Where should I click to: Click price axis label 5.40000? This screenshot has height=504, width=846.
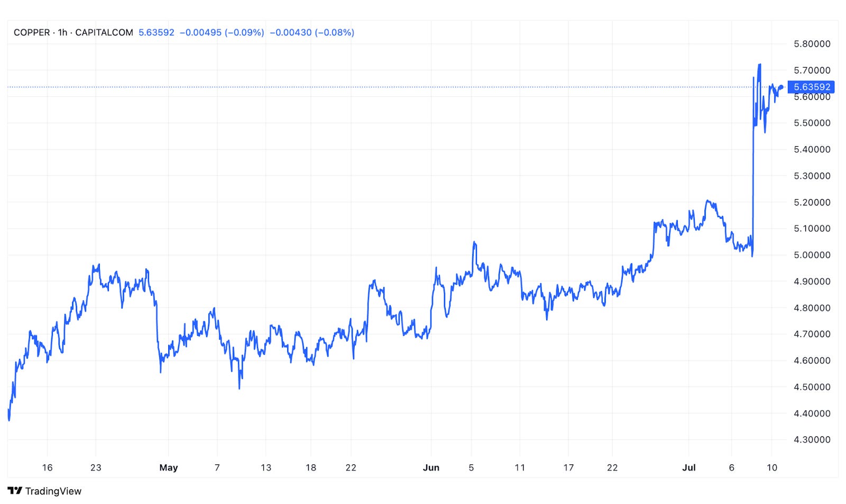click(x=812, y=150)
